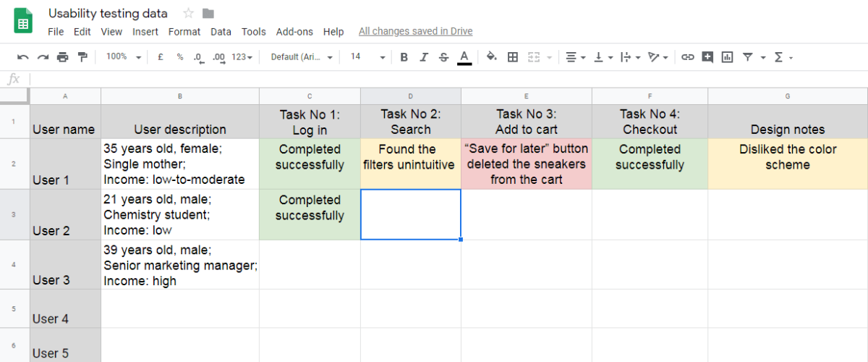This screenshot has height=362, width=868.
Task: Select the red Save for later cell
Action: 527,164
